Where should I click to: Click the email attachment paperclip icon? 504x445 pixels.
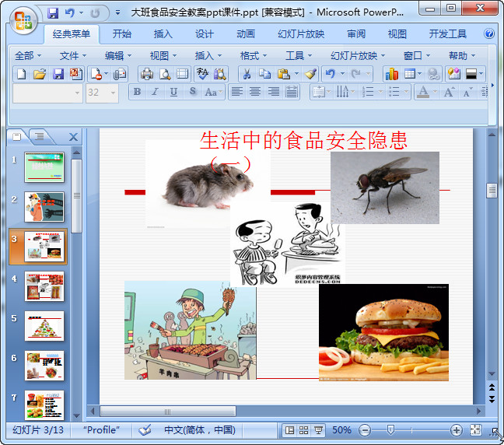120,74
